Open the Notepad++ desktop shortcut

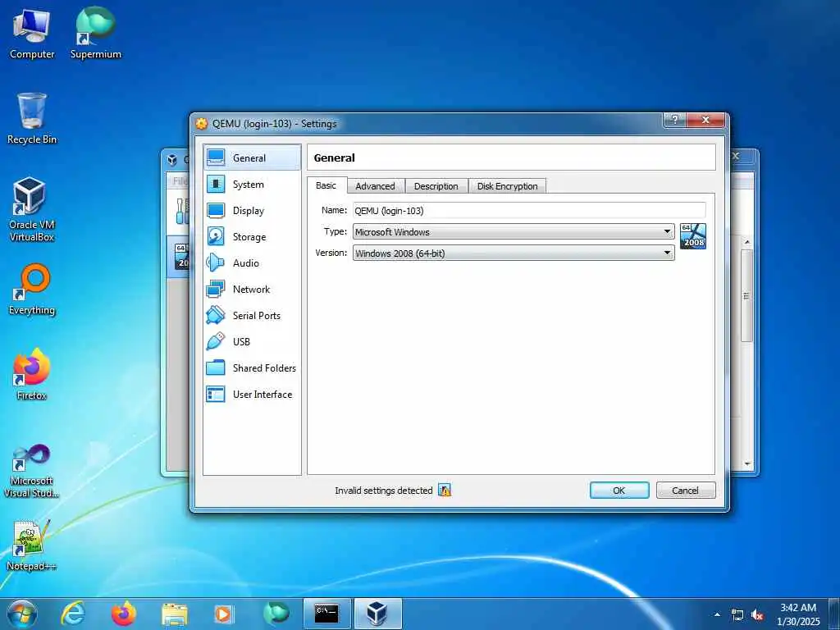coord(31,546)
